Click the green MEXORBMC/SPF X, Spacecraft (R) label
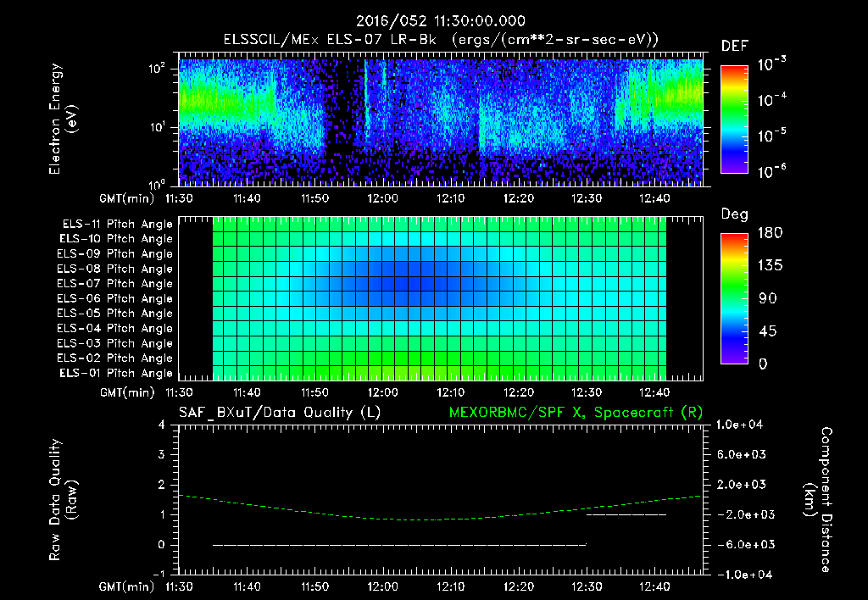The width and height of the screenshot is (868, 600). click(576, 413)
